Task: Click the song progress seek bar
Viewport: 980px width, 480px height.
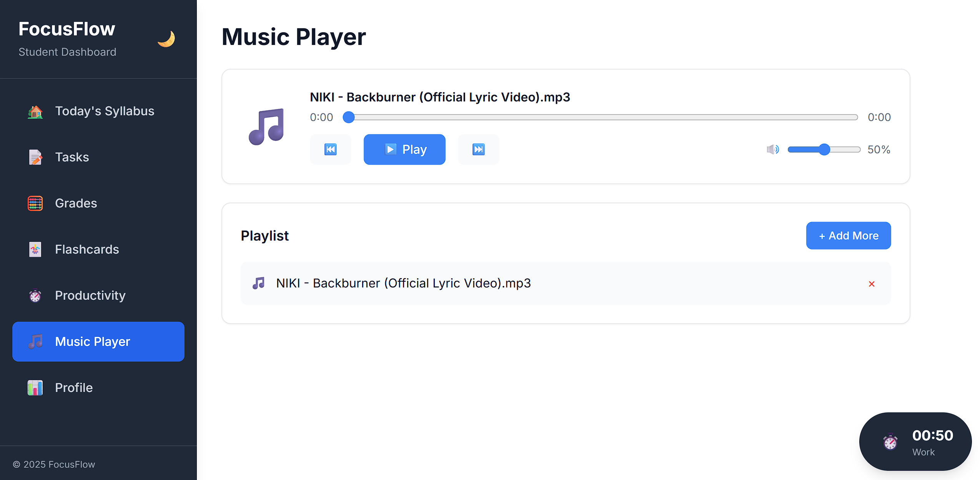Action: pyautogui.click(x=602, y=117)
